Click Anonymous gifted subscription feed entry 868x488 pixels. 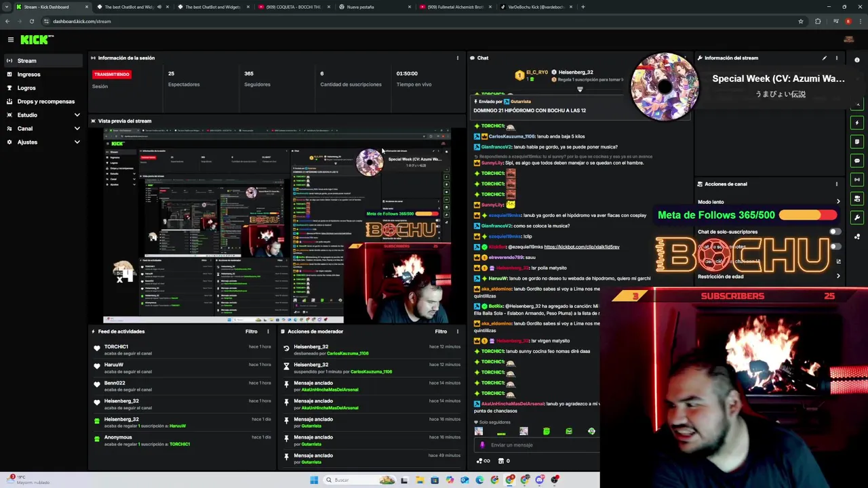[183, 441]
